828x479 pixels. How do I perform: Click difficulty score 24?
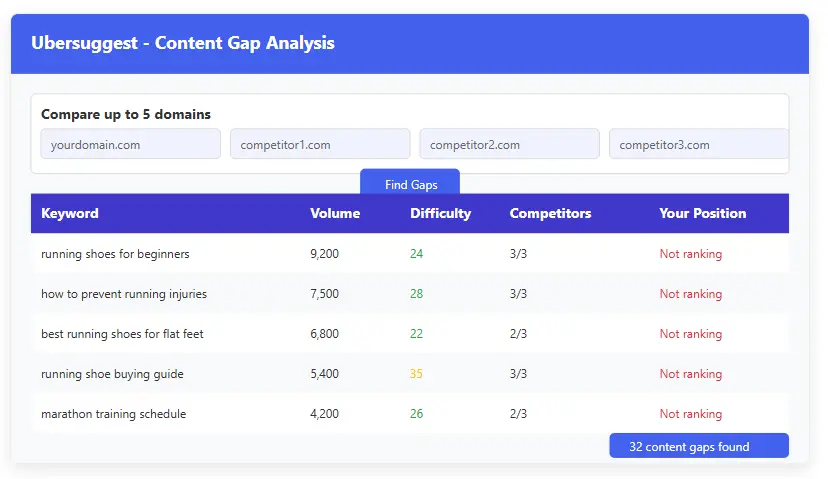point(417,254)
